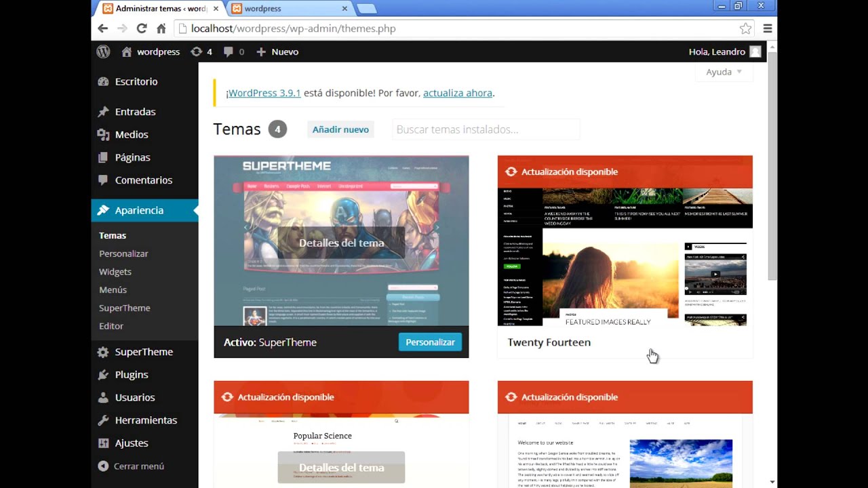The image size is (868, 488).
Task: Click Hola, Leandro account text
Action: [717, 52]
